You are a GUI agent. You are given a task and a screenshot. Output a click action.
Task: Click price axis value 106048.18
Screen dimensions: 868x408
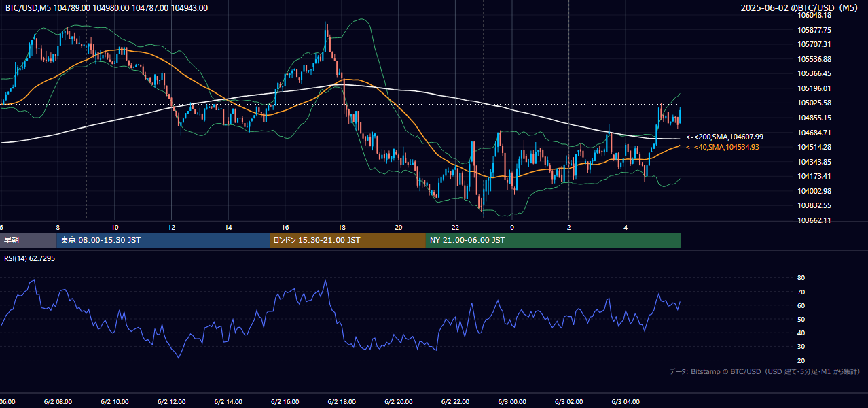pos(815,15)
